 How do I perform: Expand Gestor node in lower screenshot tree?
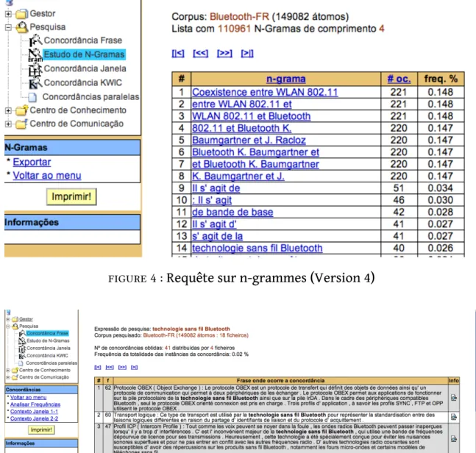point(8,319)
